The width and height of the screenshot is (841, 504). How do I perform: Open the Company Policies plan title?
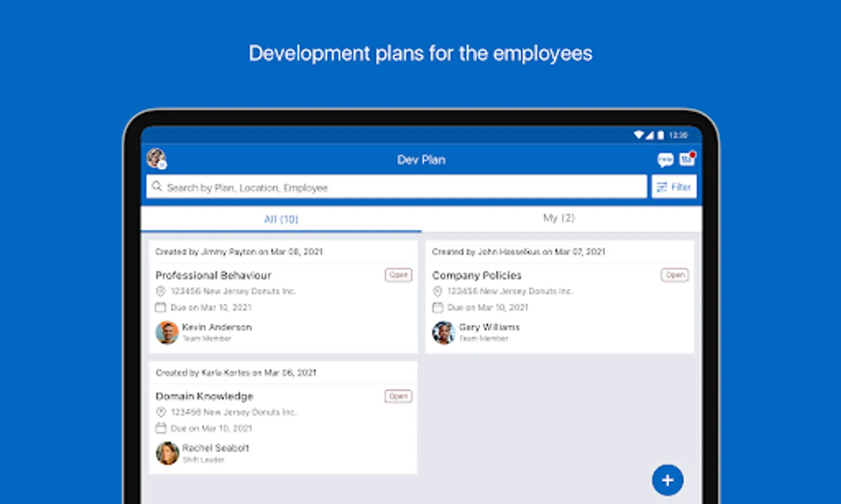[477, 275]
